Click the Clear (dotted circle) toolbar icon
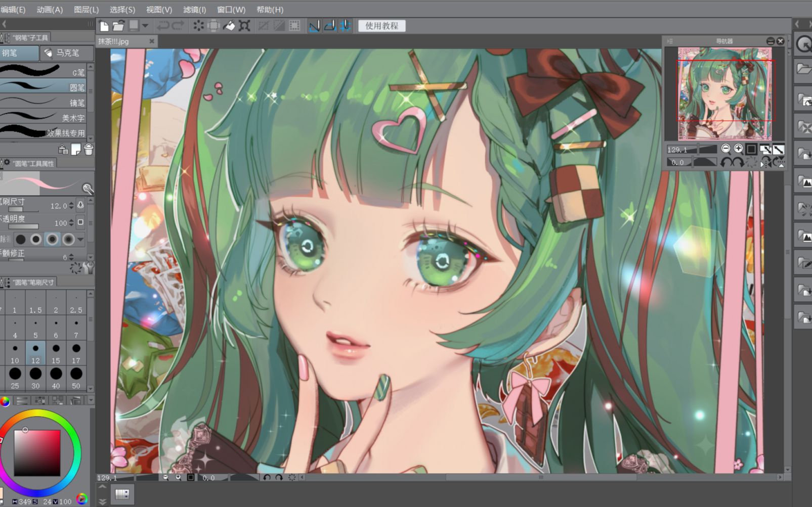 (x=198, y=26)
